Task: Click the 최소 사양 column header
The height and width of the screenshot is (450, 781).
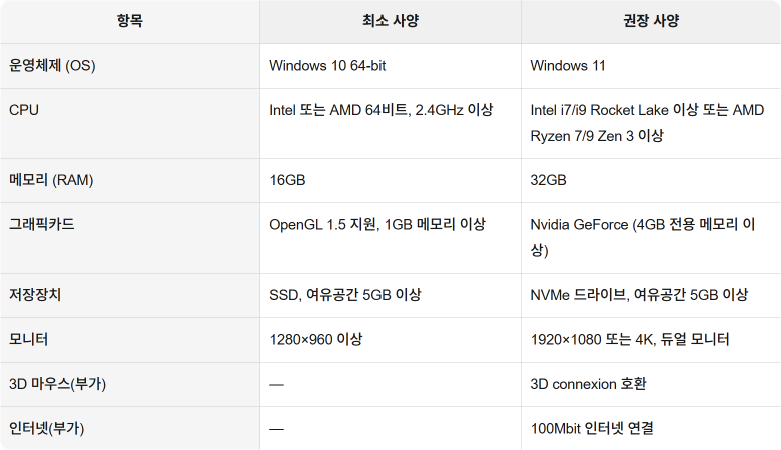Action: [x=390, y=21]
